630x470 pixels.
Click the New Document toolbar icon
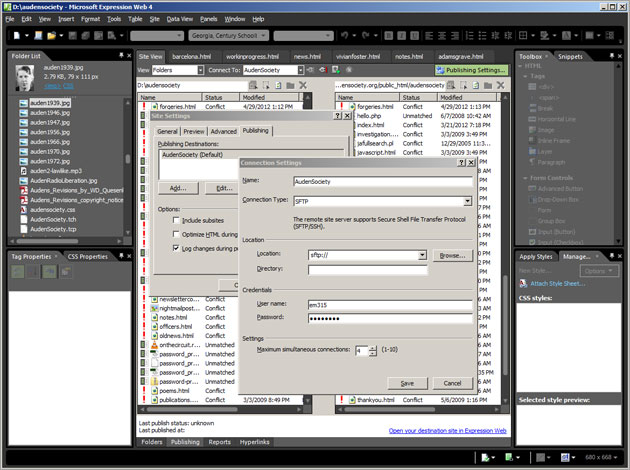pyautogui.click(x=17, y=36)
